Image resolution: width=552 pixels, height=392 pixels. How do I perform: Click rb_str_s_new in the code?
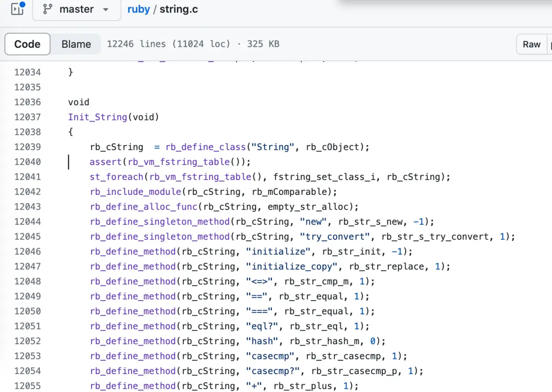pyautogui.click(x=370, y=222)
